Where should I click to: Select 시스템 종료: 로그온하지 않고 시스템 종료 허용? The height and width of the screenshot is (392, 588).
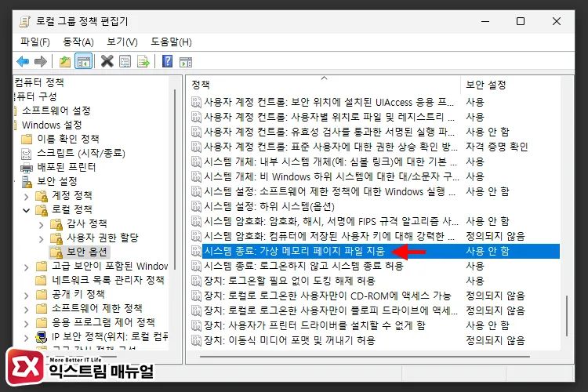[375, 266]
